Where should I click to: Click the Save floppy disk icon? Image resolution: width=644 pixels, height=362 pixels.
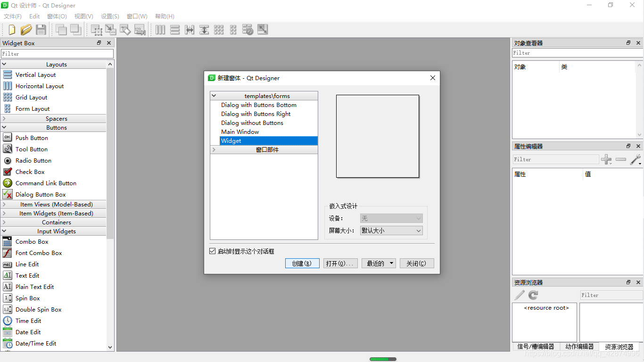tap(41, 30)
